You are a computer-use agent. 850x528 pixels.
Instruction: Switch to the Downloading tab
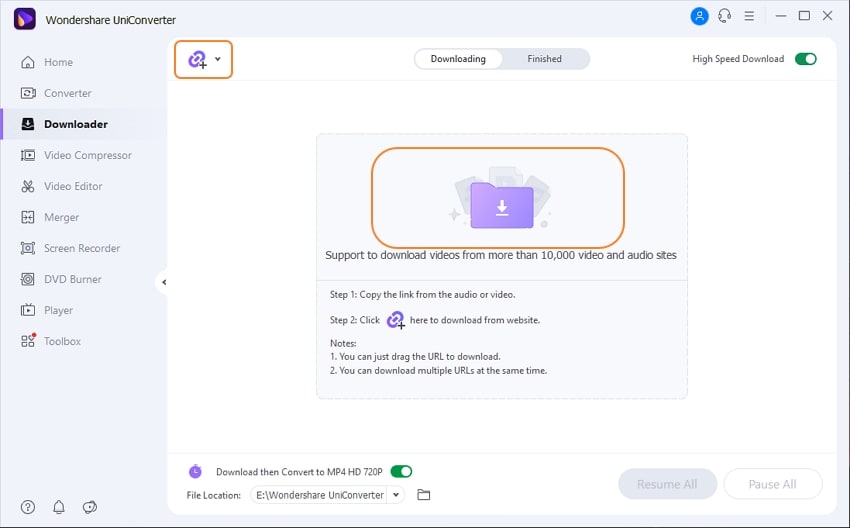point(458,59)
